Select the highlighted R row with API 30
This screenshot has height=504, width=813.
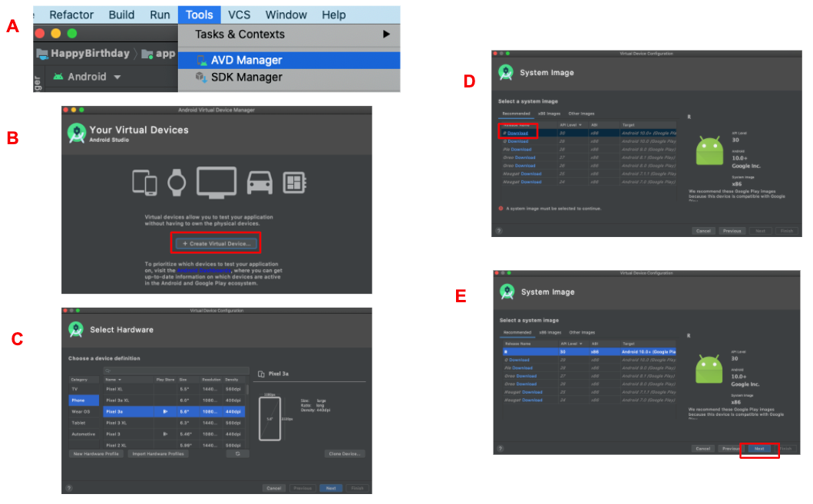[x=590, y=351]
